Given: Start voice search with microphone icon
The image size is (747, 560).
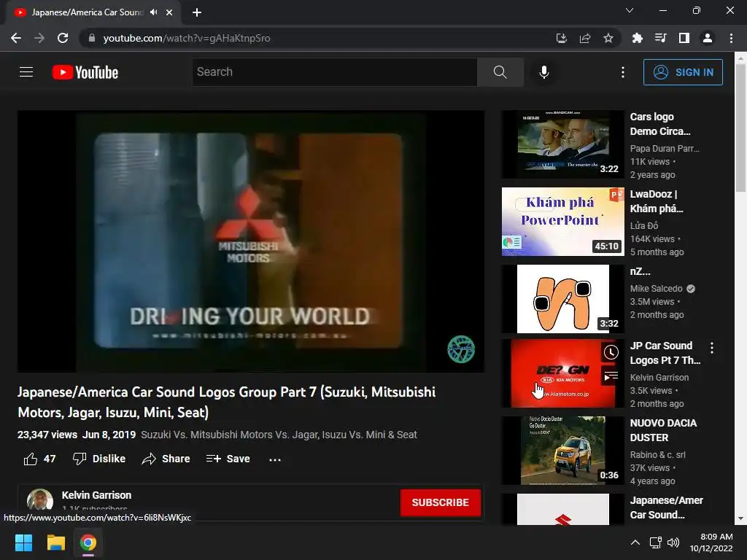Looking at the screenshot, I should tap(544, 72).
